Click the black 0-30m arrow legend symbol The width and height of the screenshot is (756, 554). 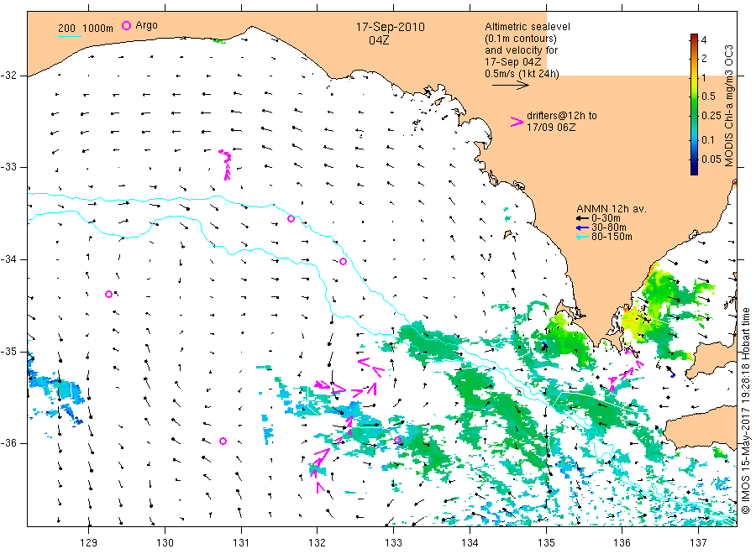tap(582, 219)
